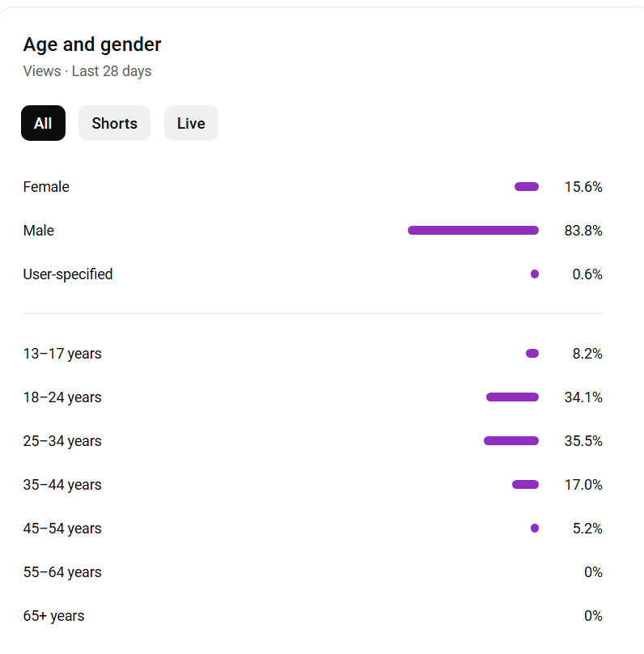Switch to the Shorts filter chip
This screenshot has width=644, height=654.
[x=114, y=123]
